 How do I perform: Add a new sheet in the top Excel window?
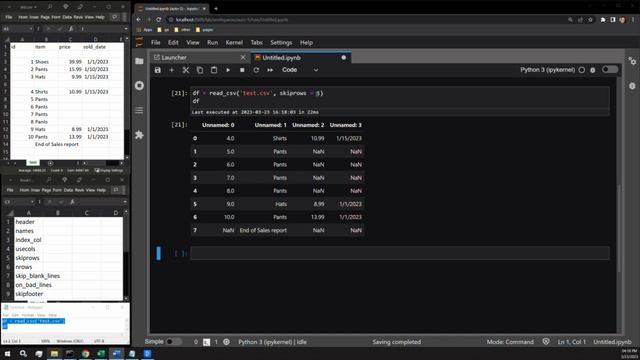coord(50,163)
